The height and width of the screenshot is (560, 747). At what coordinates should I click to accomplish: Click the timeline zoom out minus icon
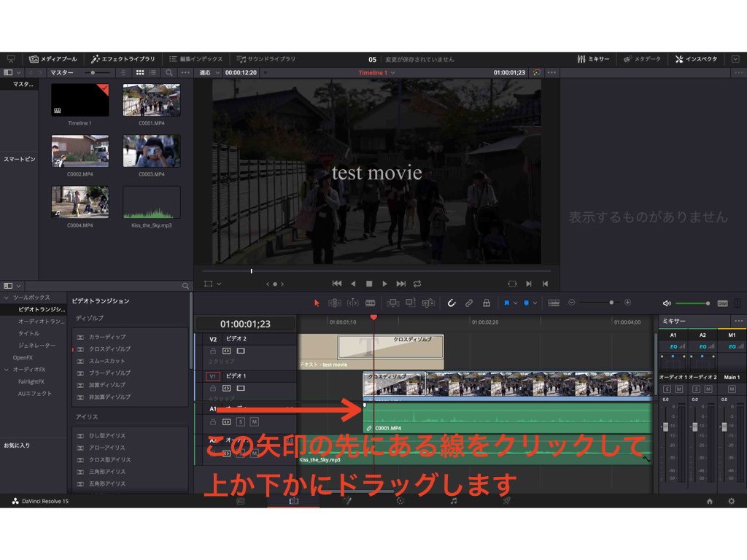572,303
